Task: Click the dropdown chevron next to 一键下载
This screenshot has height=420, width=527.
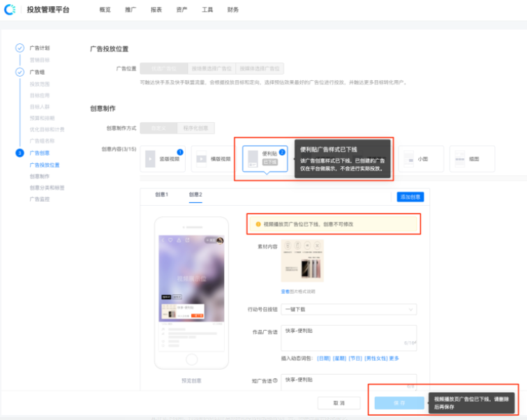Action: tap(410, 310)
